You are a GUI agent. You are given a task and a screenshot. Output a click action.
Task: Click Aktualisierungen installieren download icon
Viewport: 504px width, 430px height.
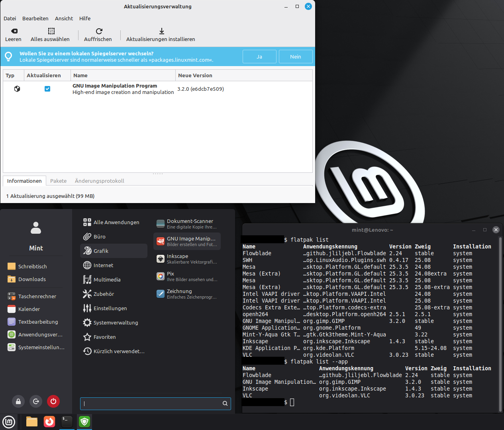pos(162,31)
